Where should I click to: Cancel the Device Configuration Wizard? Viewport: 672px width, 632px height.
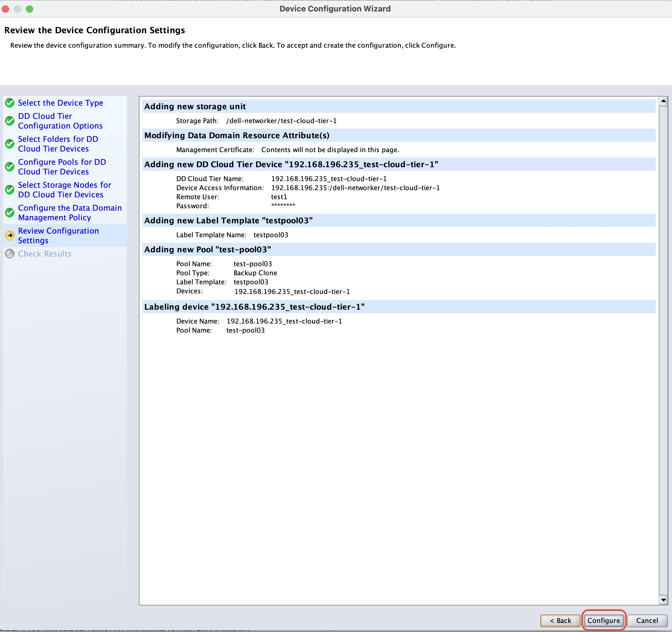click(647, 621)
